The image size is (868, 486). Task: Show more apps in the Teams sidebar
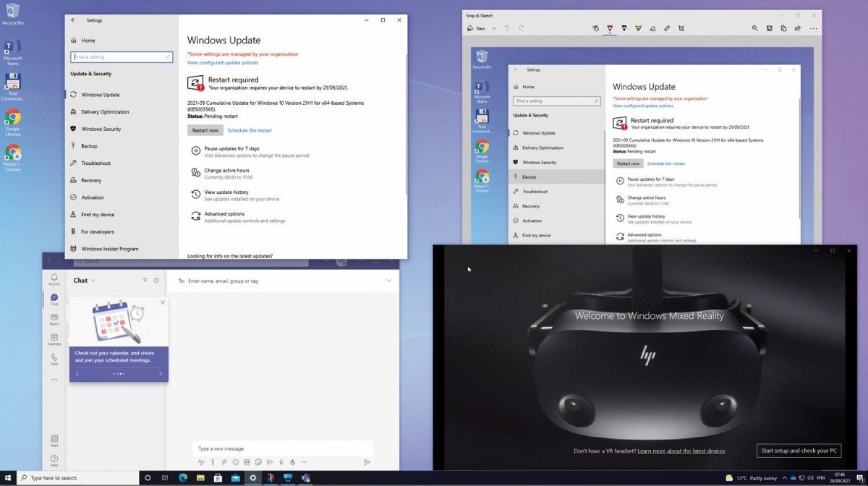pyautogui.click(x=54, y=380)
